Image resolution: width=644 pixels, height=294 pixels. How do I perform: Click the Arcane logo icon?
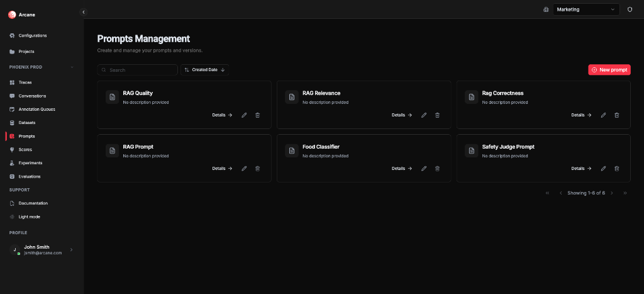tap(12, 14)
